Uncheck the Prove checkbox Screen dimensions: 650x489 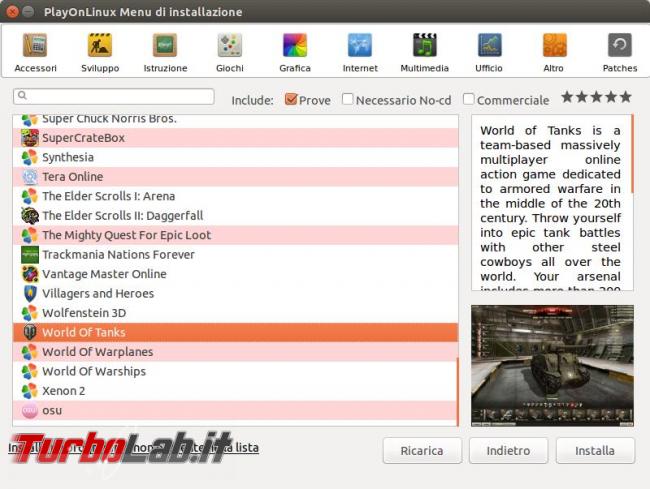point(291,99)
